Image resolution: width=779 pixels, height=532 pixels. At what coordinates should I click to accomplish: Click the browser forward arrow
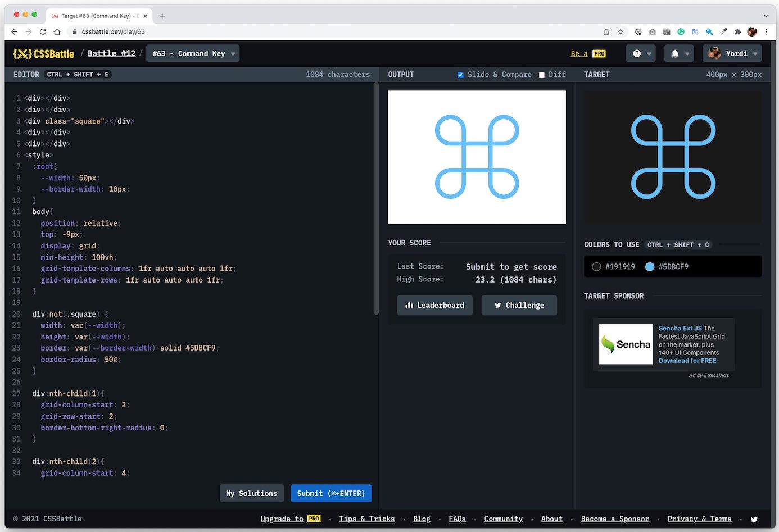[29, 32]
